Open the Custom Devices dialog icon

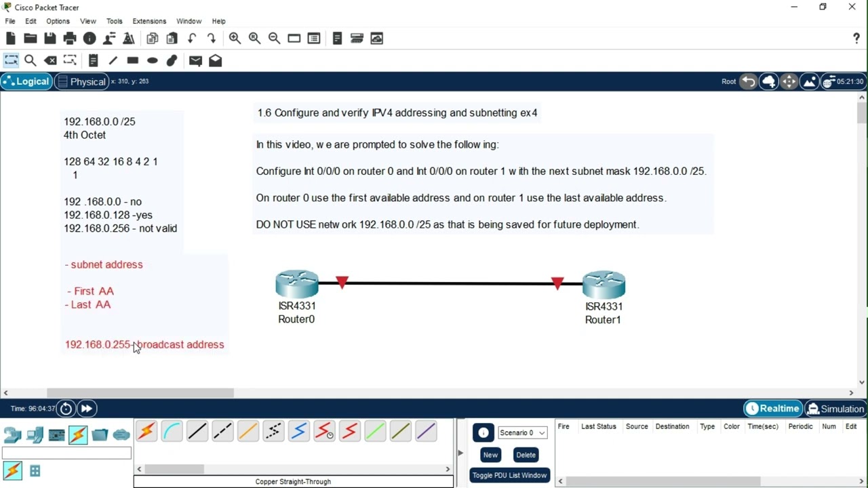pyautogui.click(x=314, y=39)
